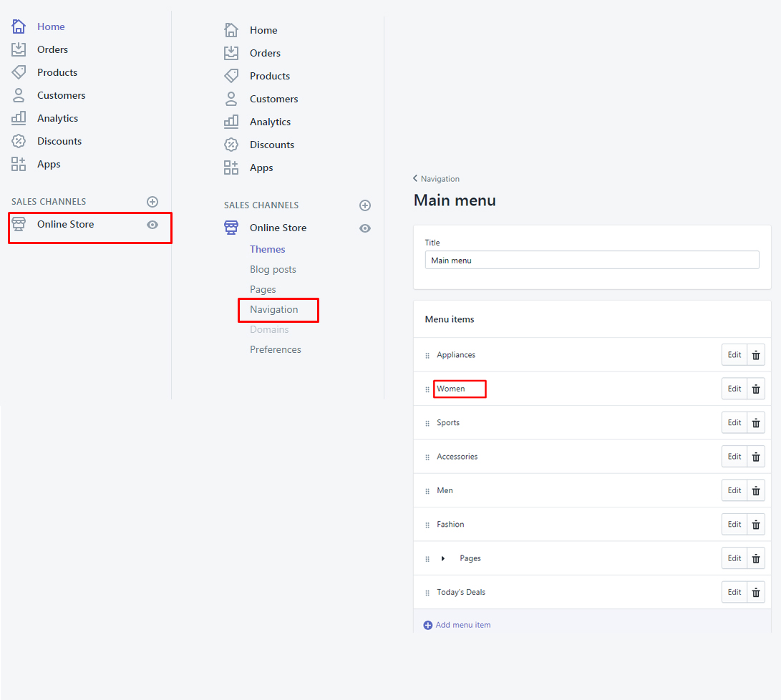
Task: Click the trash icon for Women
Action: (756, 389)
